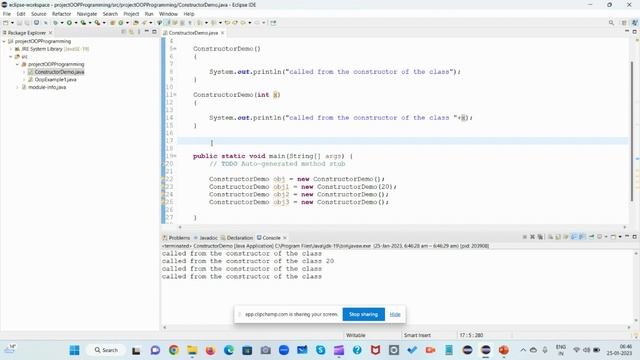Open Package Explorer view menu icon
This screenshot has height=360, width=640.
[x=139, y=32]
